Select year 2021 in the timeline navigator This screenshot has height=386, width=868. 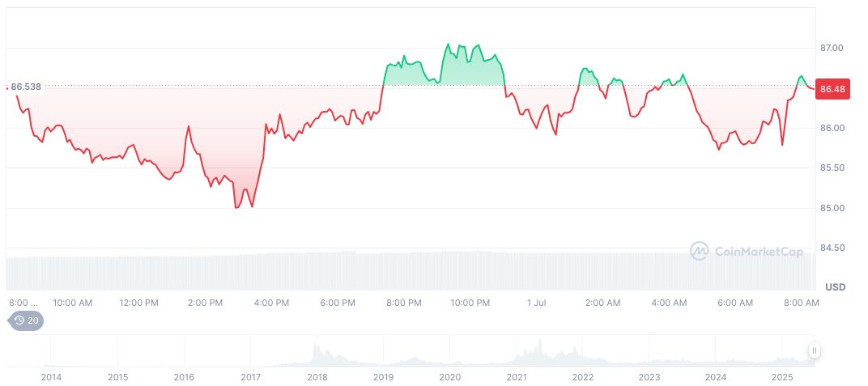pos(517,377)
